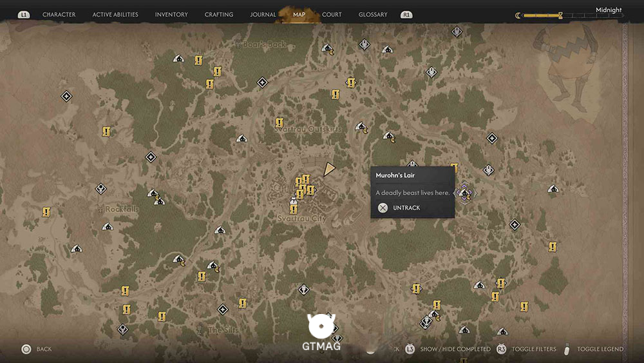Click the L1 previous-tab button icon
The image size is (644, 363).
(24, 15)
